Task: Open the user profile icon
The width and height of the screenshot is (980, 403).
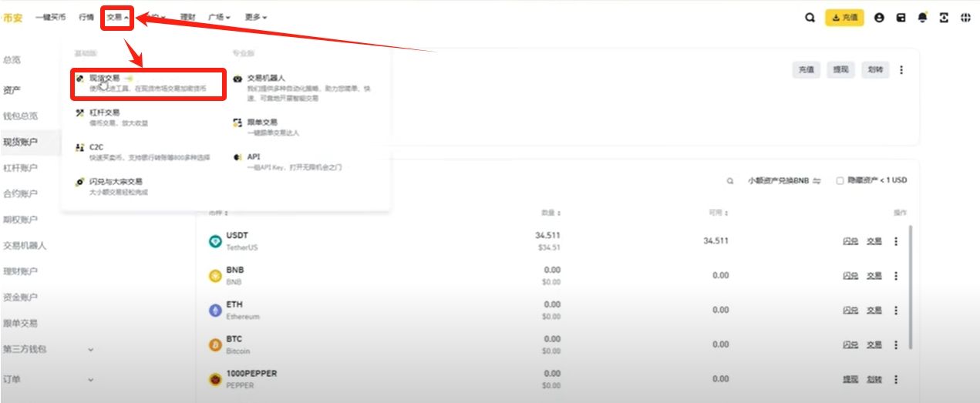Action: 879,18
